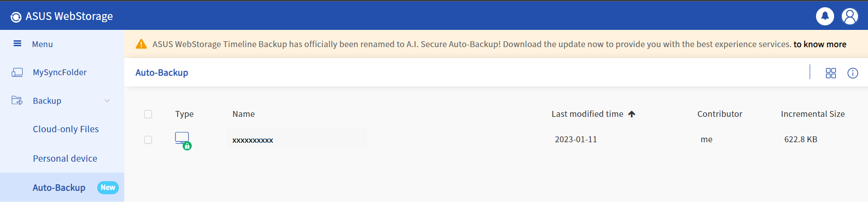This screenshot has height=202, width=868.
Task: Check the xxxxxxxxxx row checkbox
Action: point(148,139)
